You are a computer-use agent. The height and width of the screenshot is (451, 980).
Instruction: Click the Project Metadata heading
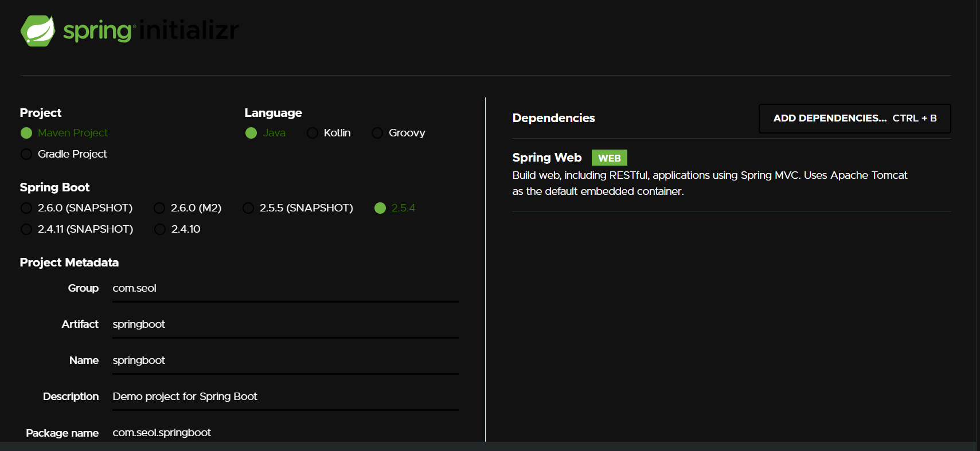point(69,262)
